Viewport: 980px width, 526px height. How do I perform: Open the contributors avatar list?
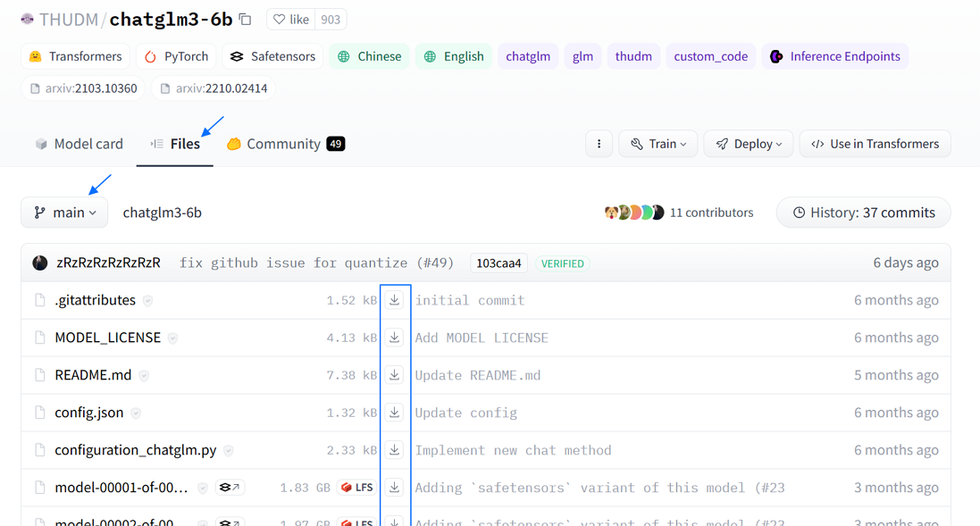[x=633, y=213]
